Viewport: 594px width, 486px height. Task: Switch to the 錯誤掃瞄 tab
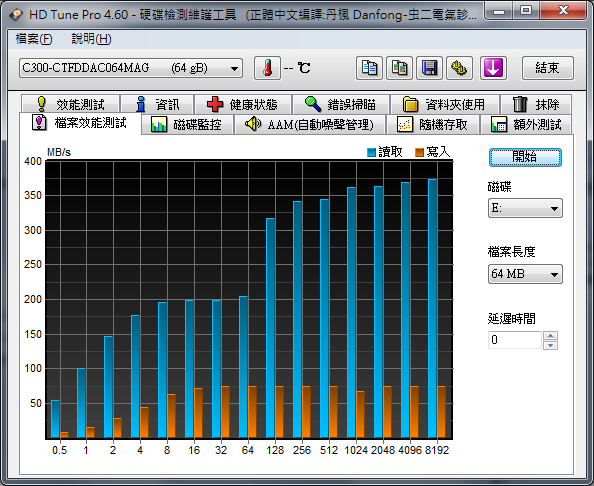[341, 104]
